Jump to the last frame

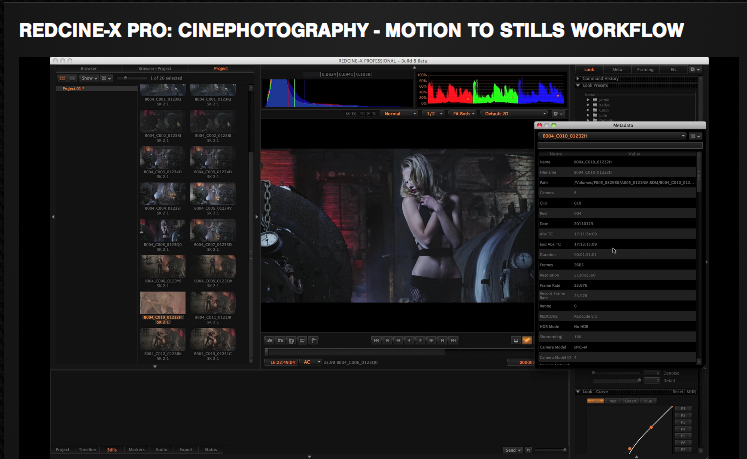[x=454, y=340]
